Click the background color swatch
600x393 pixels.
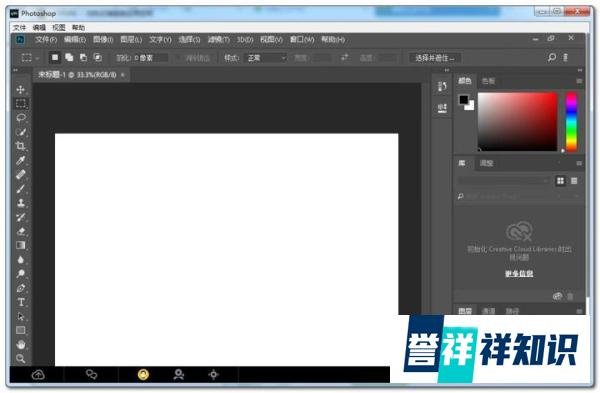tap(470, 106)
